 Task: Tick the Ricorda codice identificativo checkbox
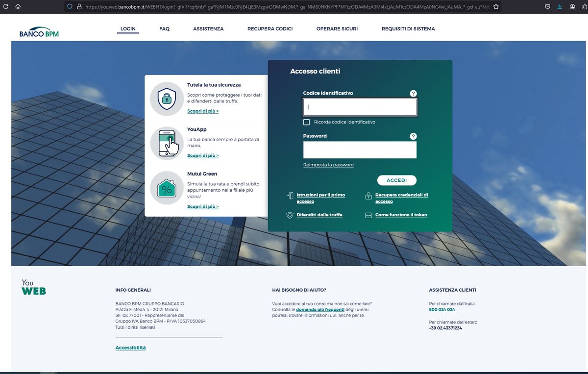point(307,122)
